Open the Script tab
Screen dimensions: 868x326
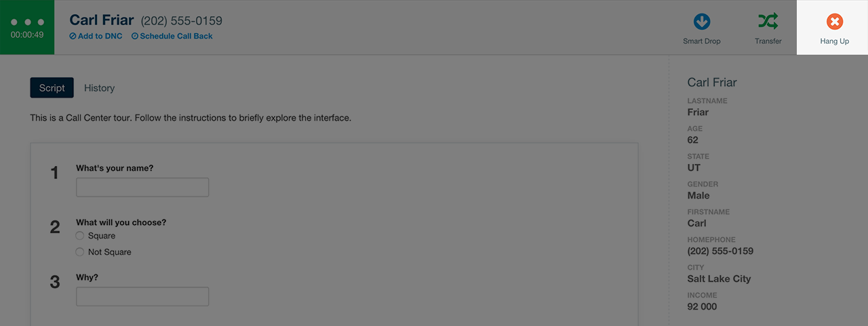pyautogui.click(x=52, y=88)
